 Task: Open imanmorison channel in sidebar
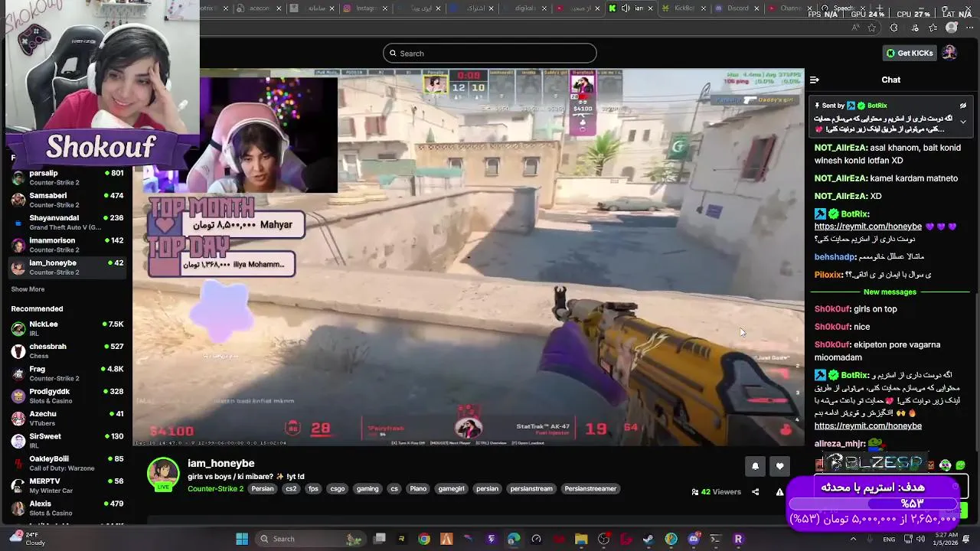pos(67,245)
